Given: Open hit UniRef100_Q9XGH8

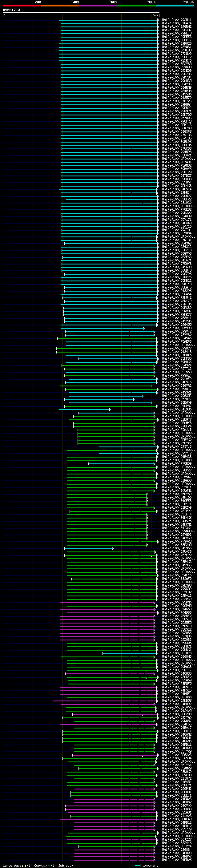Looking at the screenshot, I should (176, 67).
